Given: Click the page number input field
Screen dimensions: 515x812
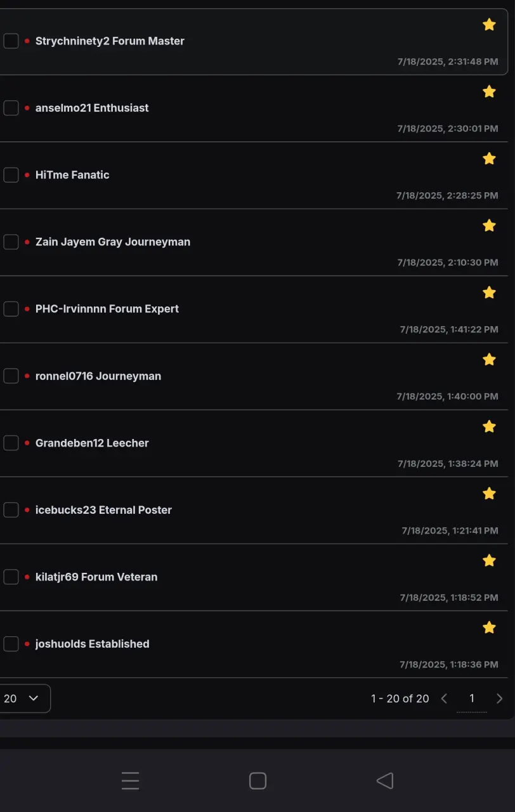Looking at the screenshot, I should point(471,698).
